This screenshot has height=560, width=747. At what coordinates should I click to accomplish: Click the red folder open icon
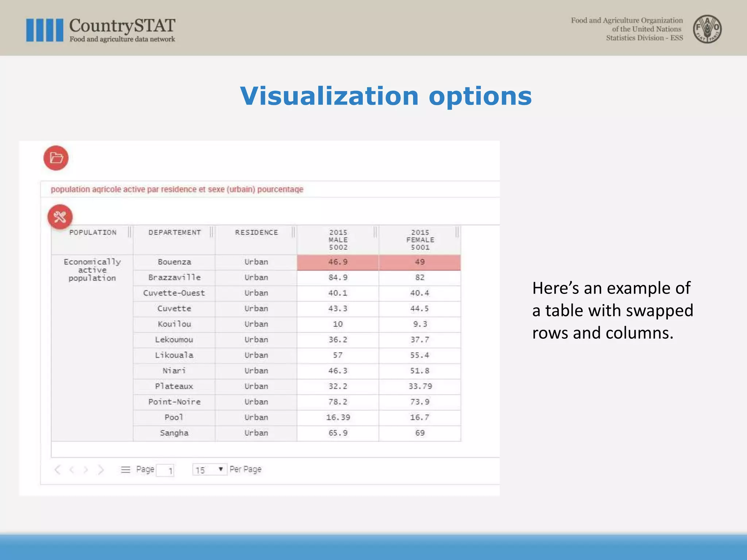(x=56, y=158)
